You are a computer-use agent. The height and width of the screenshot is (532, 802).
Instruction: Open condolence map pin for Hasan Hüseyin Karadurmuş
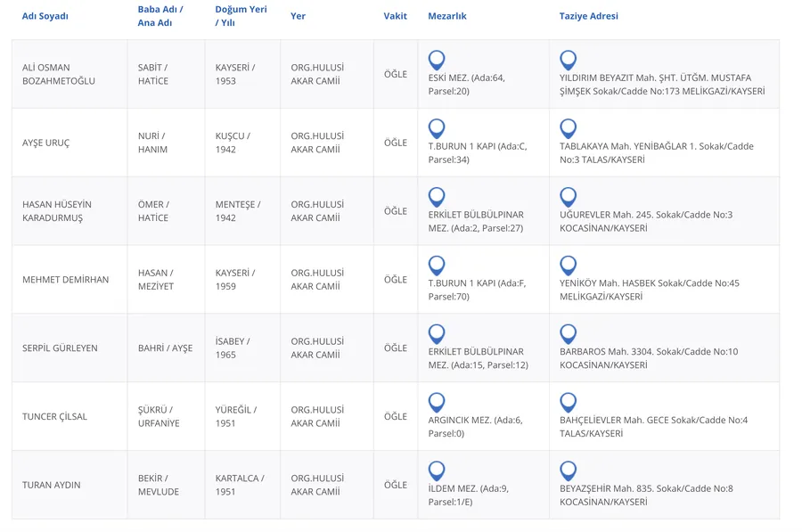point(568,198)
